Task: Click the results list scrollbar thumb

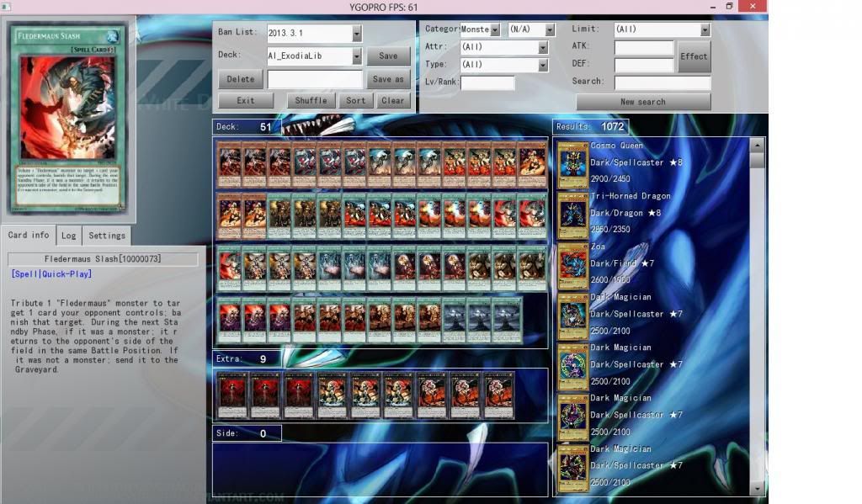Action: [x=757, y=161]
